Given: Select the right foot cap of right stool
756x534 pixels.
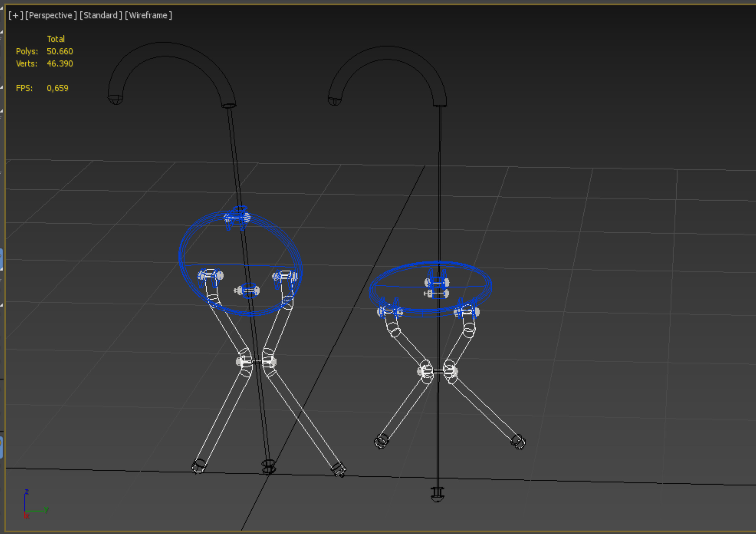Looking at the screenshot, I should pyautogui.click(x=518, y=441).
